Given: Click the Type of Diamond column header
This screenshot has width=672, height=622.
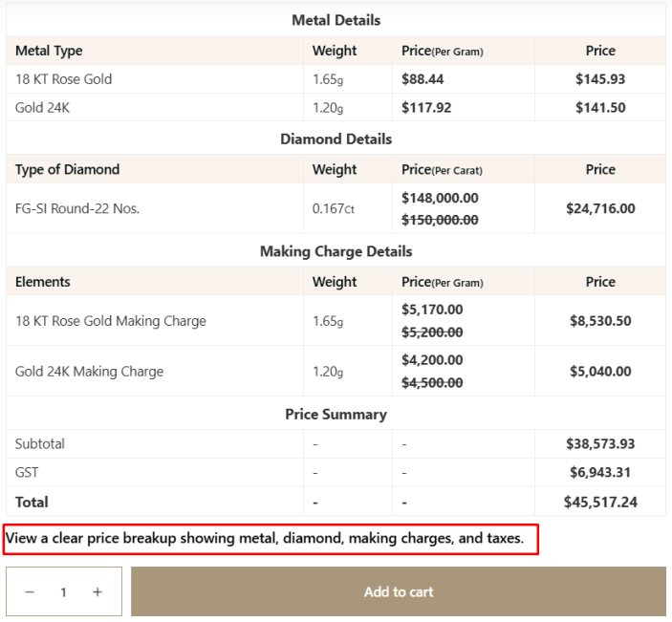Looking at the screenshot, I should [67, 170].
